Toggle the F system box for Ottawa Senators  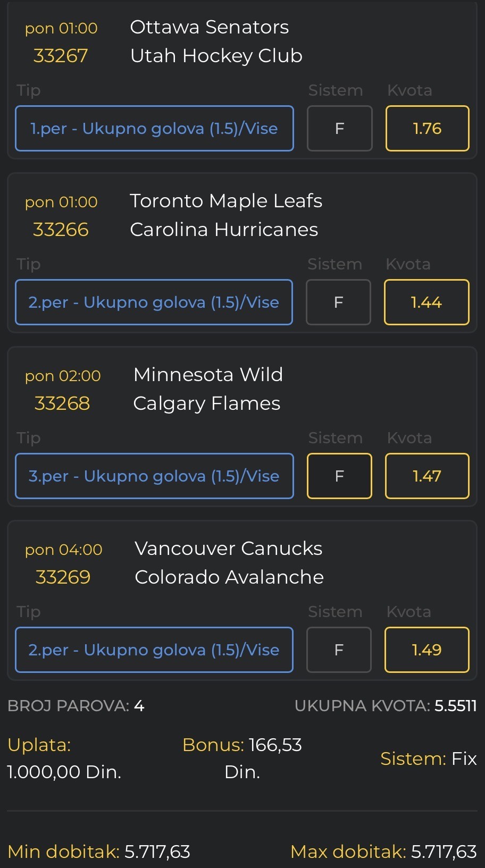(339, 129)
